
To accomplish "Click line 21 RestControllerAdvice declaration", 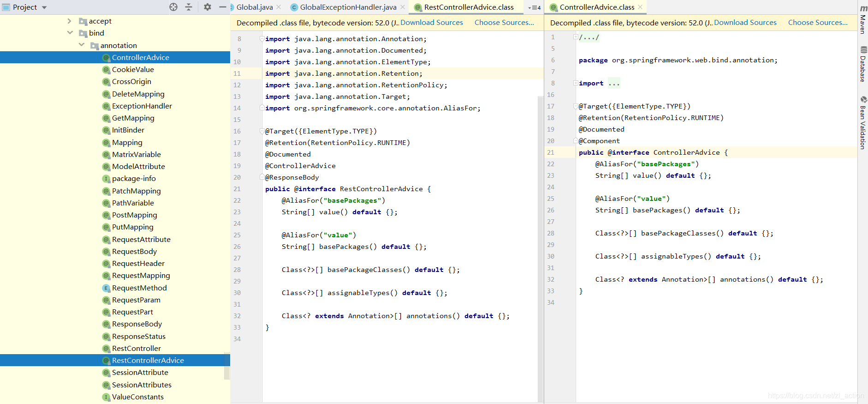I will (x=348, y=189).
